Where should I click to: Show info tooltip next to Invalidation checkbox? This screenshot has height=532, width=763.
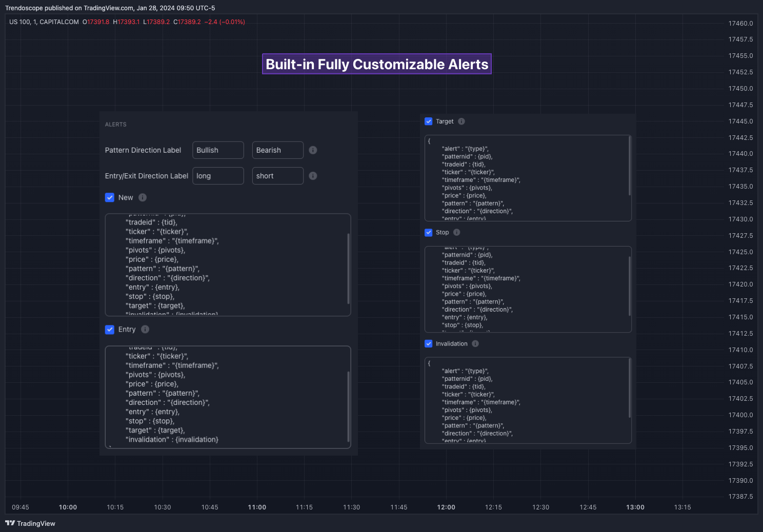click(x=475, y=344)
